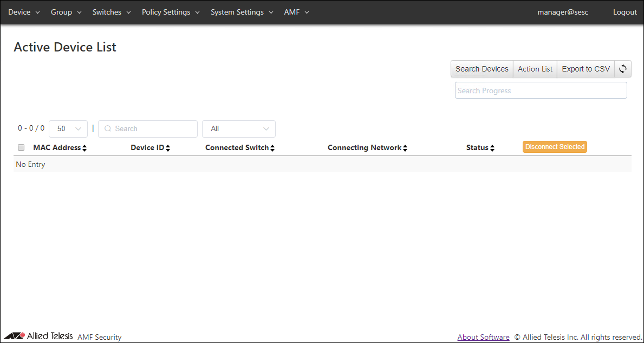This screenshot has width=644, height=343.
Task: Click the Search Progress bar field
Action: pyautogui.click(x=541, y=90)
